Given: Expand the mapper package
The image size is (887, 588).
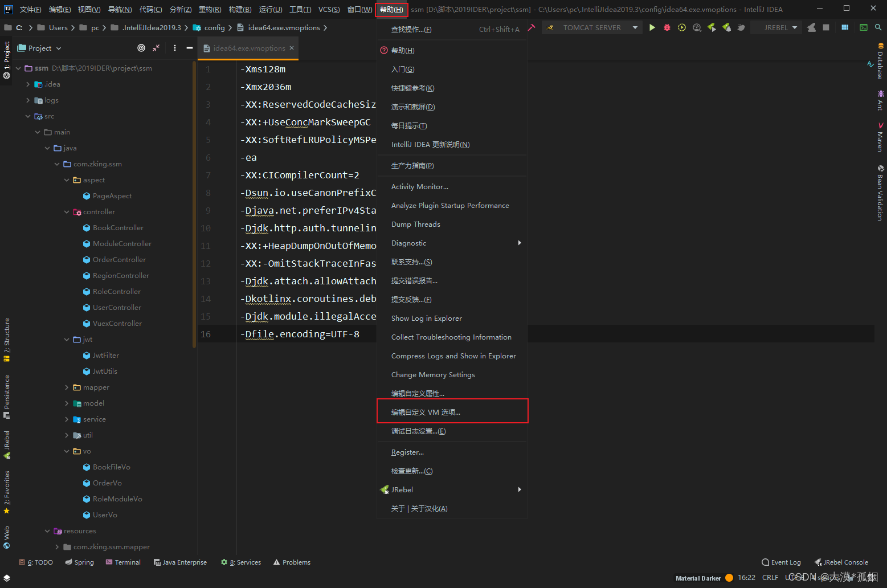Looking at the screenshot, I should 67,387.
